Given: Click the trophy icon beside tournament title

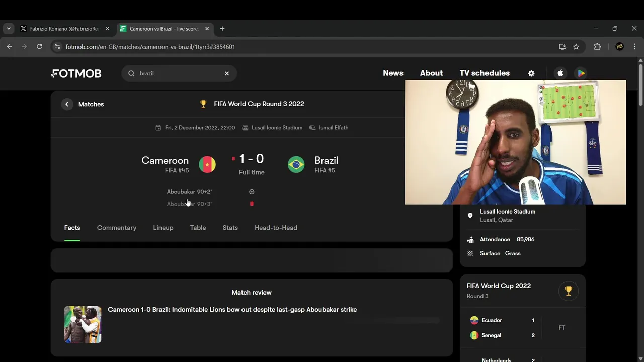Looking at the screenshot, I should (x=203, y=104).
